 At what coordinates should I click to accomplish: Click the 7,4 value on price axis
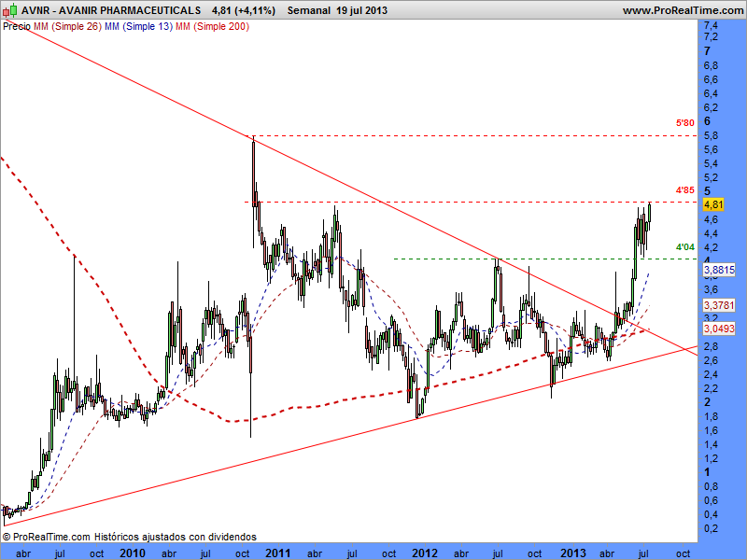click(711, 25)
